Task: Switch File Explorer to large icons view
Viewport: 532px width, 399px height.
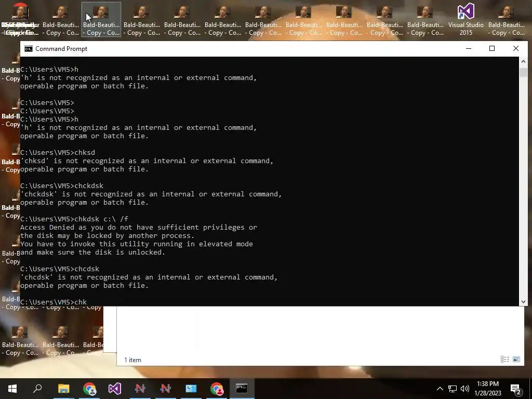Action: [516, 360]
